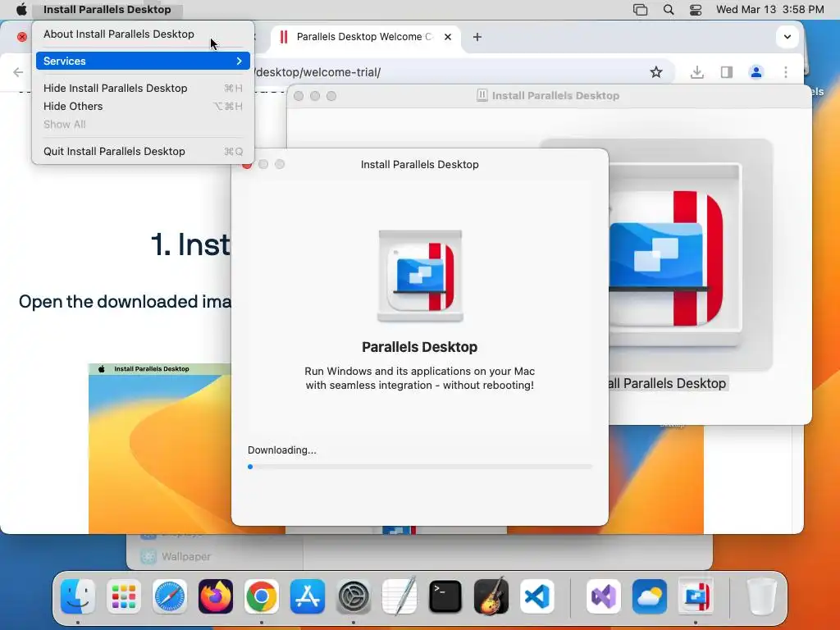
Task: Click Install Parallels Desktop icon in Dock
Action: tap(696, 596)
